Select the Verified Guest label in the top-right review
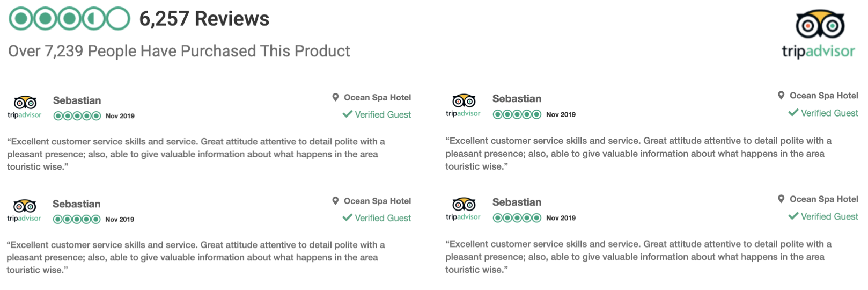 click(829, 113)
